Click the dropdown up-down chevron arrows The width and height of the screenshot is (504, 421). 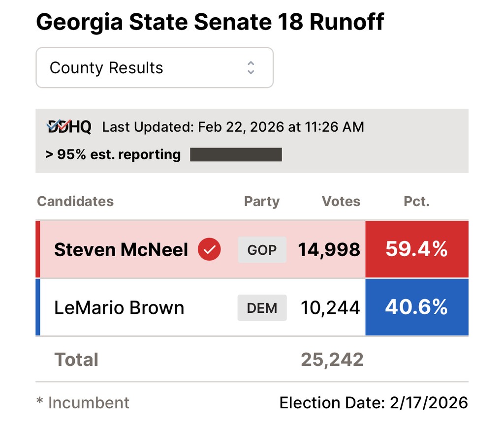251,68
